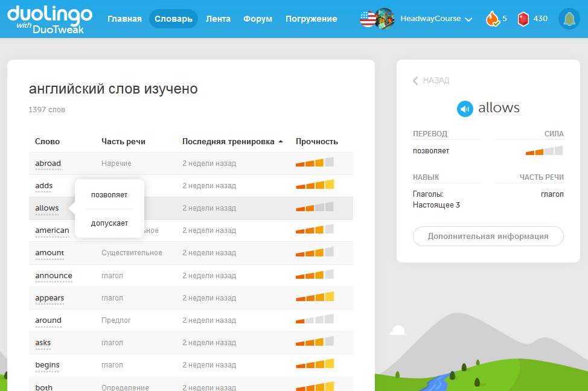588x391 pixels.
Task: Click the last practice cell for asks
Action: (x=209, y=343)
